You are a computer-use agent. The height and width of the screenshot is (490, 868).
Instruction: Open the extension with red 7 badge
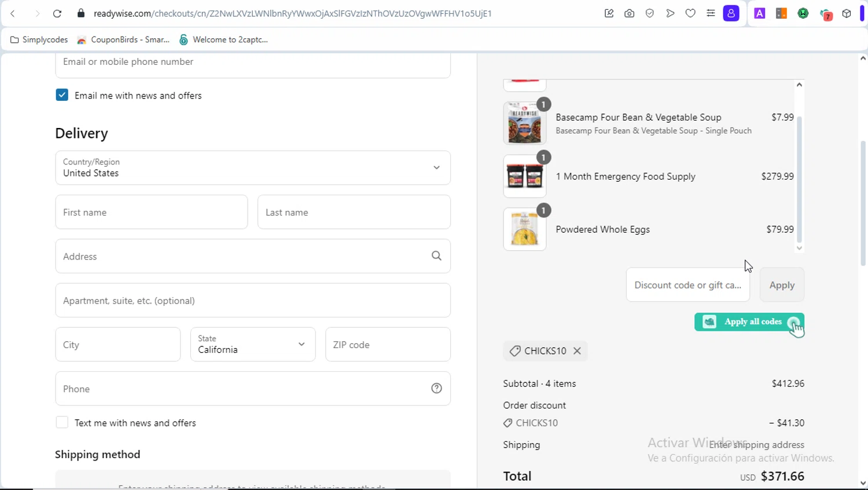pos(826,14)
